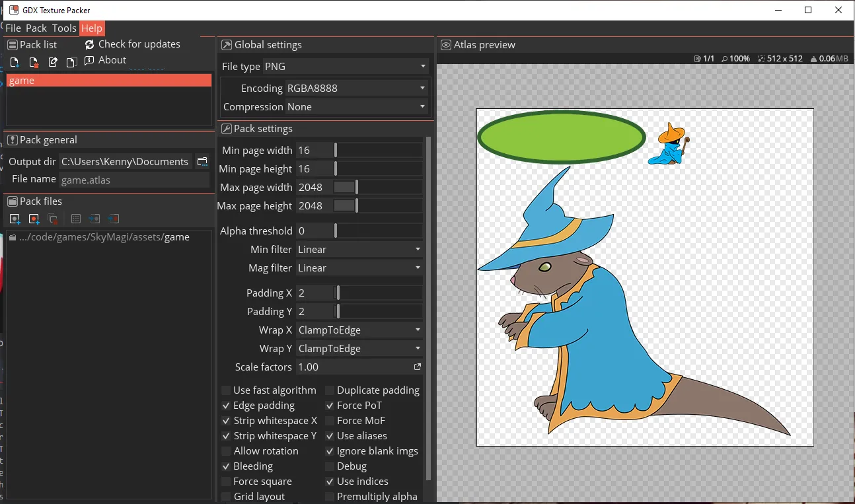Click the include files arrow icon

point(94,219)
